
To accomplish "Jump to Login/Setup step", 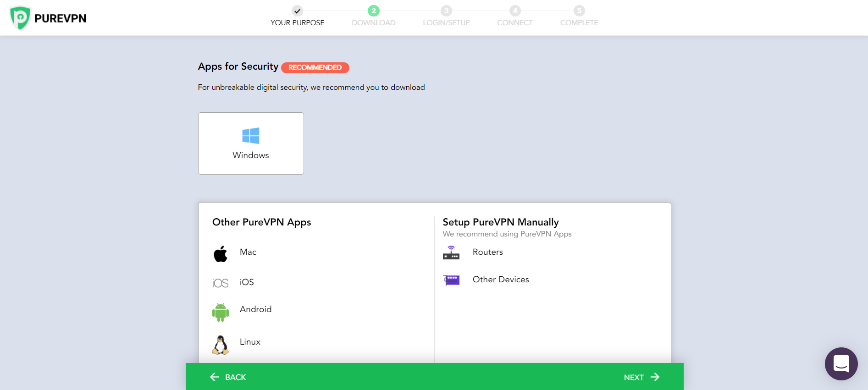I will coord(446,17).
